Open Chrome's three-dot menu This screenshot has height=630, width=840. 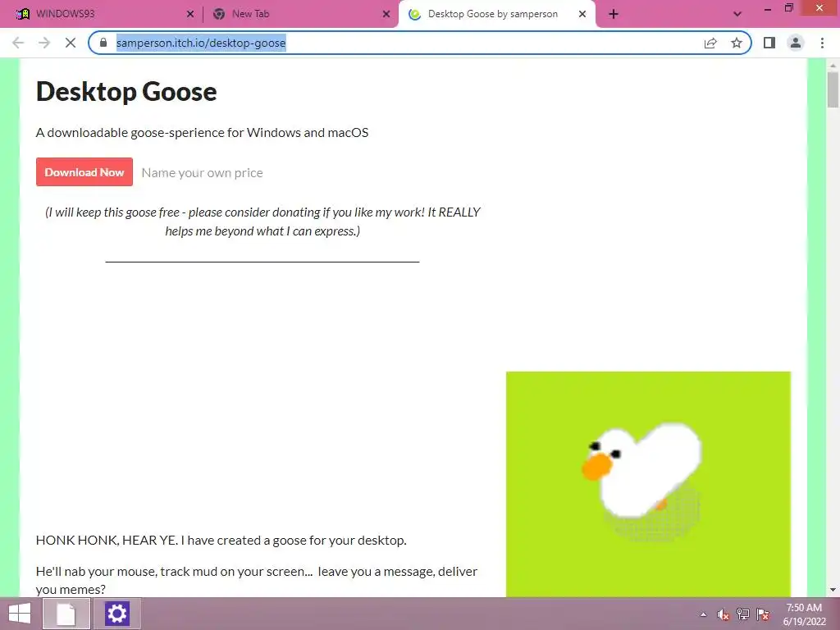click(822, 43)
